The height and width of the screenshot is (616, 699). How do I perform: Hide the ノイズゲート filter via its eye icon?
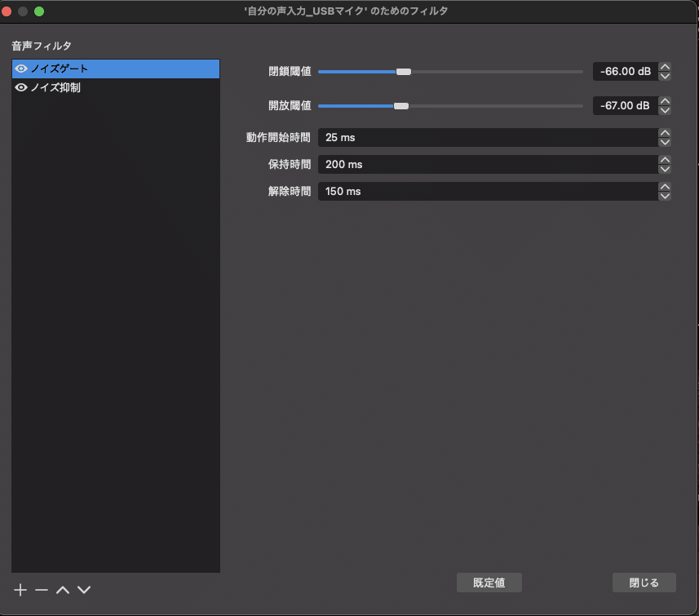(x=20, y=69)
